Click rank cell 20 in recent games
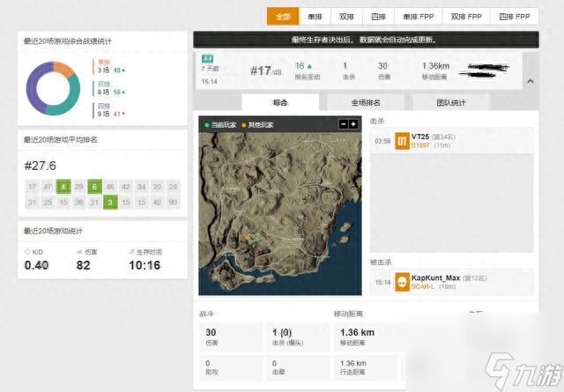 157,187
